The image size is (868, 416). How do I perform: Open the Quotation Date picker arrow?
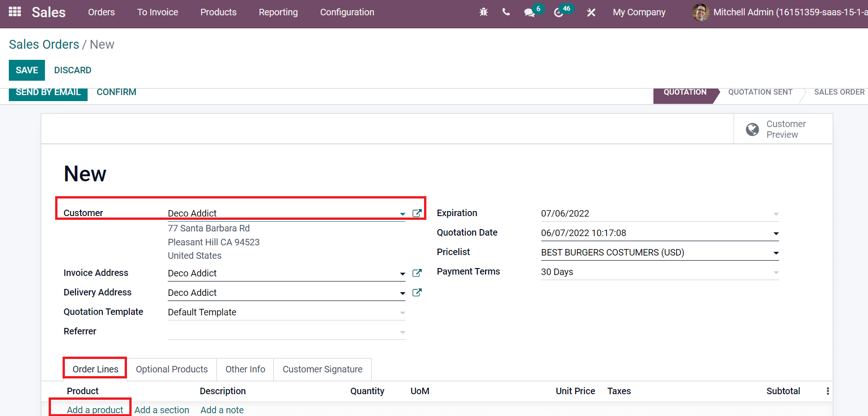(776, 233)
